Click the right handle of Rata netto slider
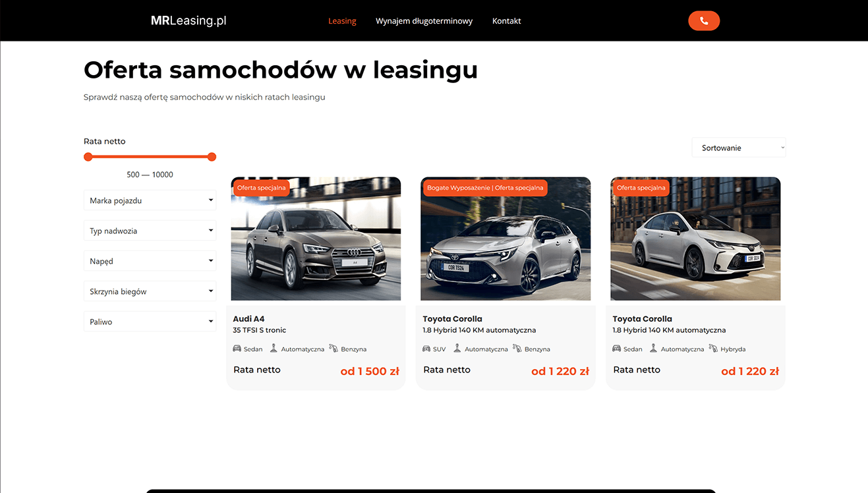 (212, 157)
